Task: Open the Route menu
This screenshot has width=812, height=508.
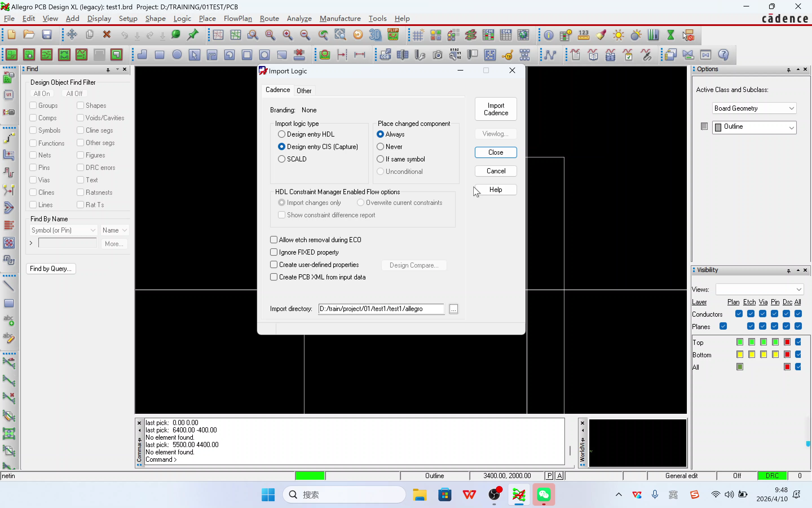Action: pos(270,18)
